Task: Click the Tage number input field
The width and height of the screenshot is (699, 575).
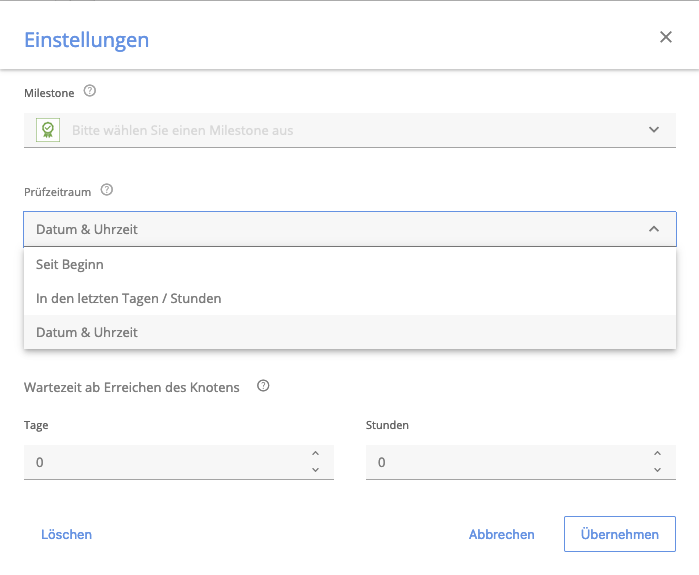Action: point(179,462)
